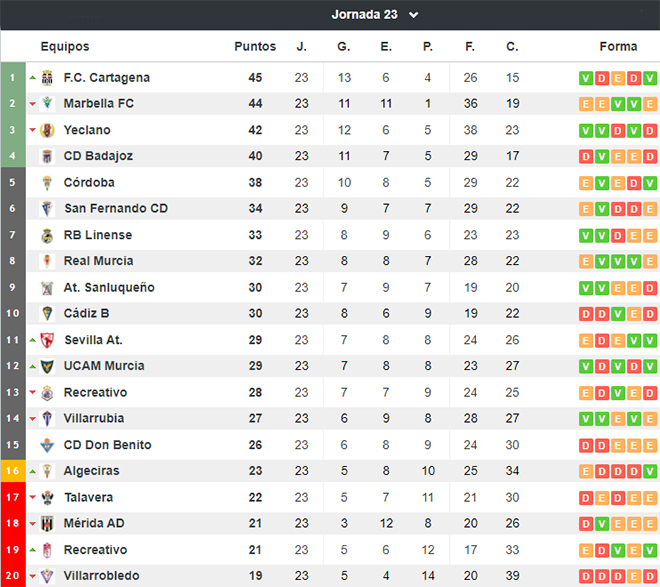Viewport: 660px width, 587px height.
Task: Open the Real Murcia team link
Action: [98, 261]
